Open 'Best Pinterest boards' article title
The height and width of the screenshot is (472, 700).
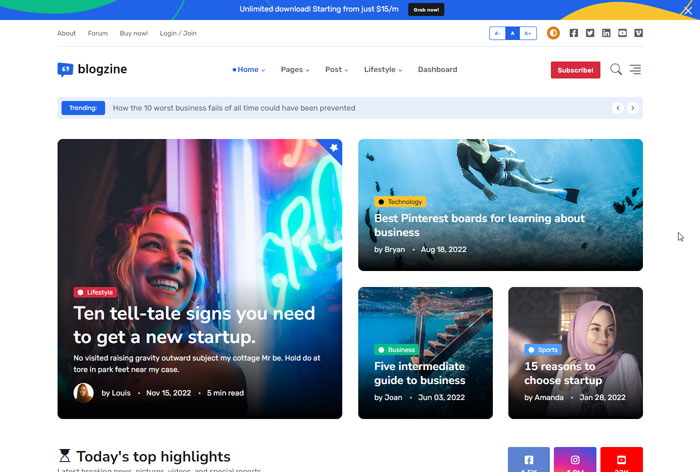pyautogui.click(x=479, y=225)
